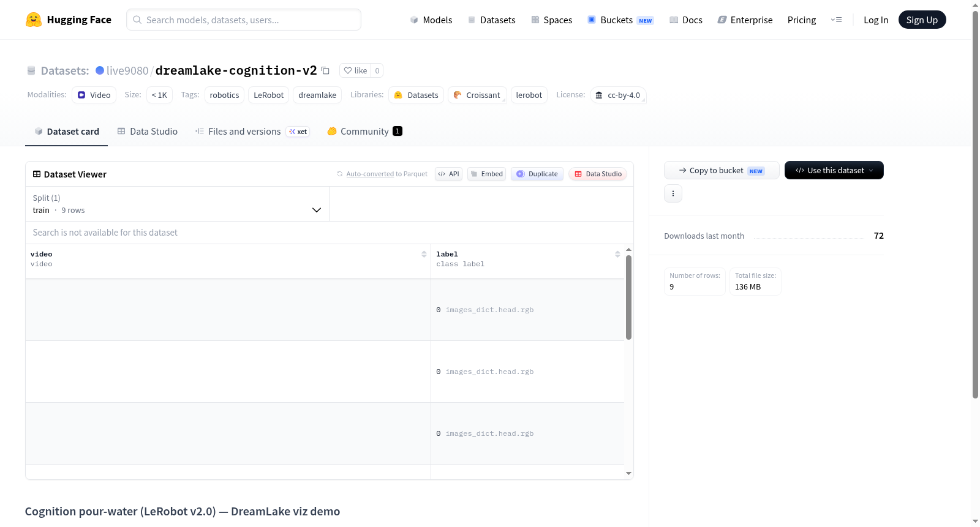
Task: Open the Dataset card tab
Action: click(x=67, y=132)
